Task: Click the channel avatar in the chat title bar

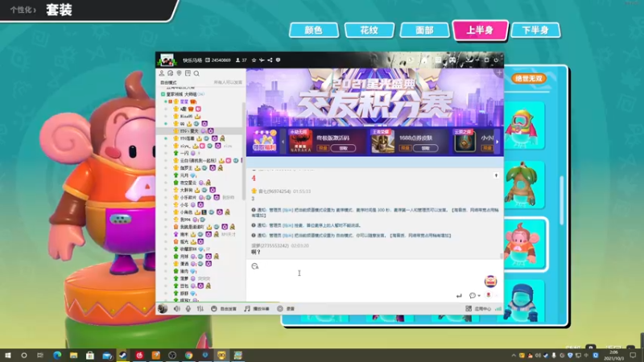Action: [x=167, y=60]
